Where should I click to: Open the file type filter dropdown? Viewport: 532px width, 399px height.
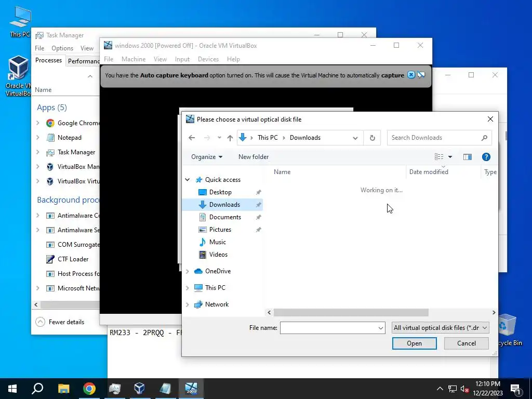point(441,328)
